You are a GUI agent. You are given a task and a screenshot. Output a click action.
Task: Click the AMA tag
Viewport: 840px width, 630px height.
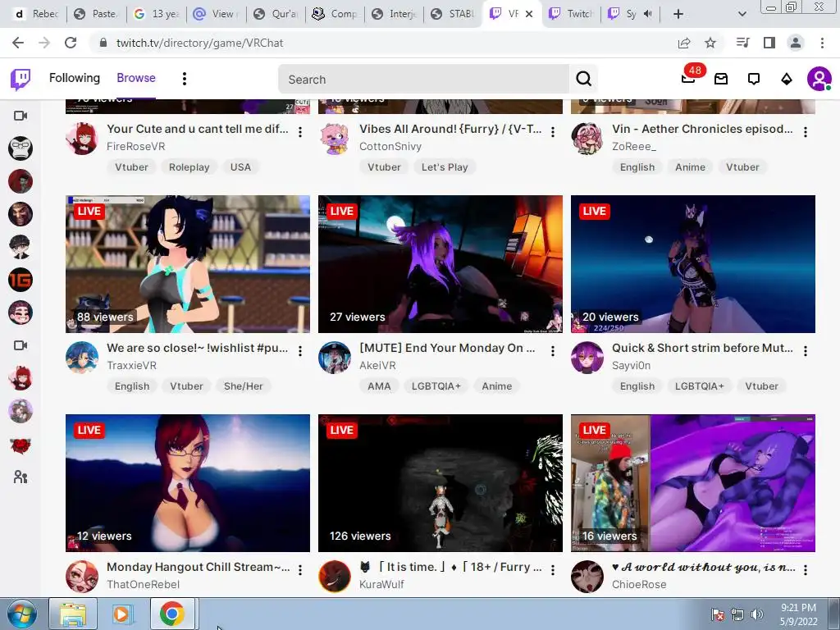click(379, 386)
